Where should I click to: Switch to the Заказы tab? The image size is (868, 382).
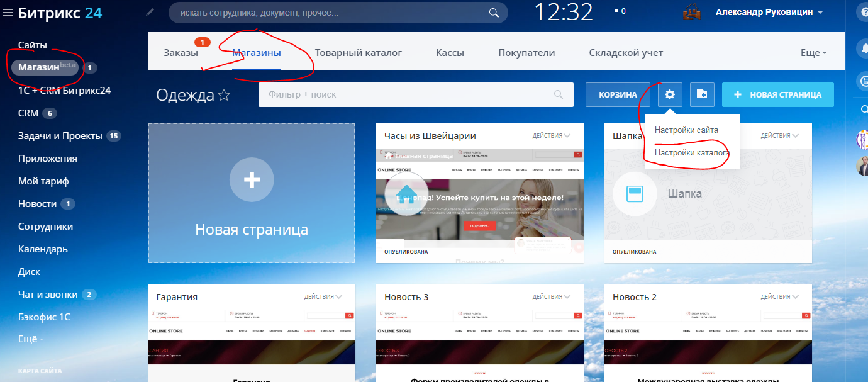(x=181, y=53)
